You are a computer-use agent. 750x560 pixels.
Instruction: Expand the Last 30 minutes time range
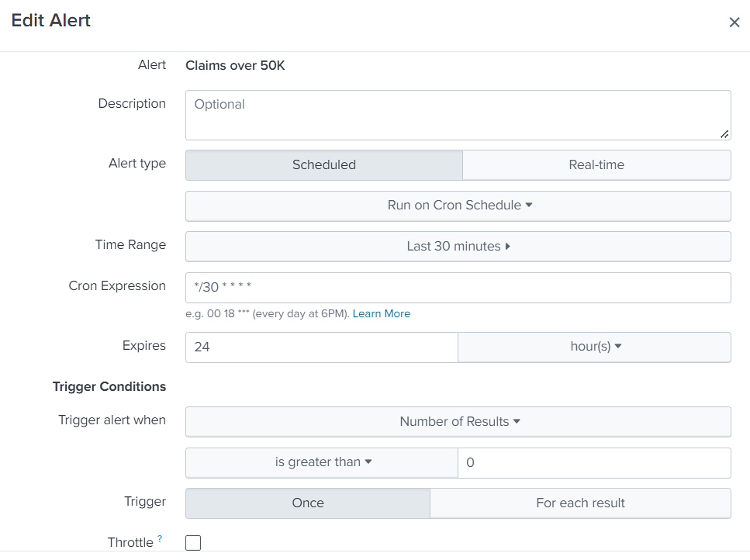458,246
